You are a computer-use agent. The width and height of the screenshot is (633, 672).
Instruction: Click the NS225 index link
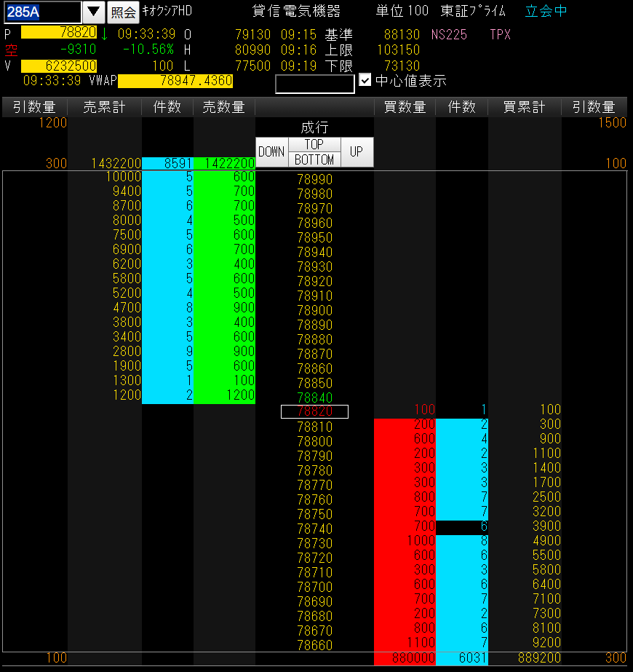point(449,35)
